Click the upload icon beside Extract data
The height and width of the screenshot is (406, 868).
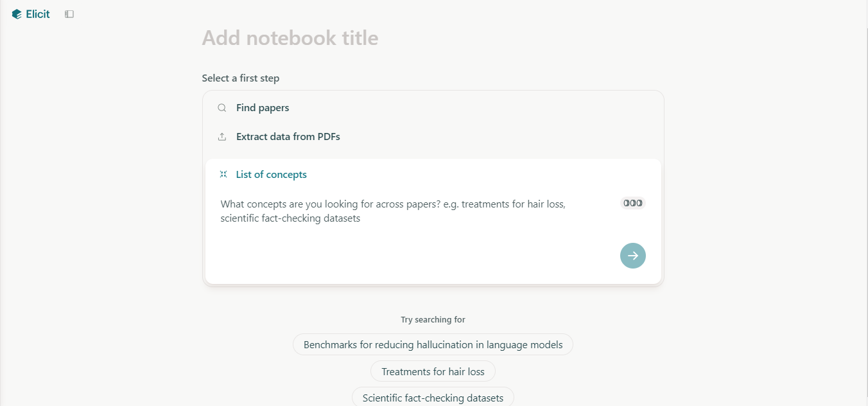pyautogui.click(x=222, y=137)
